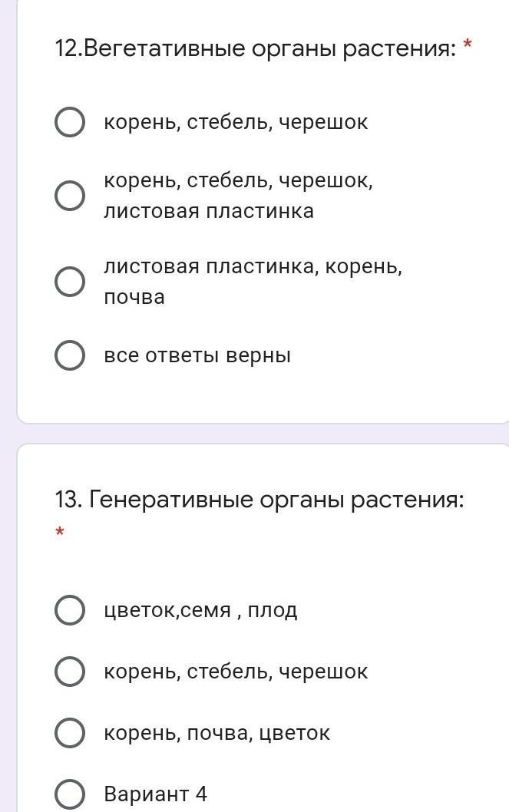
Task: Choose radio 'корень, стебель, черешок' in question 13
Action: (70, 672)
